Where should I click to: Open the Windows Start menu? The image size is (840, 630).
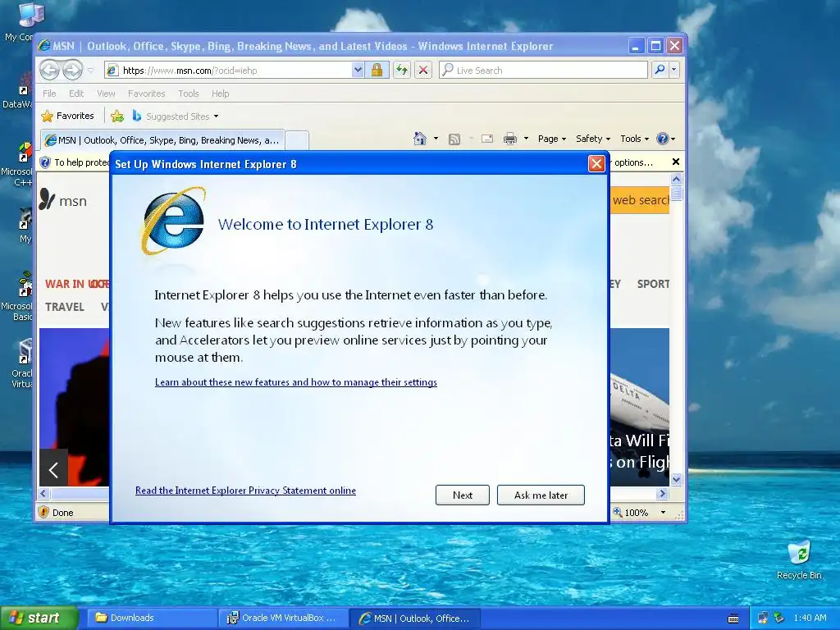39,619
